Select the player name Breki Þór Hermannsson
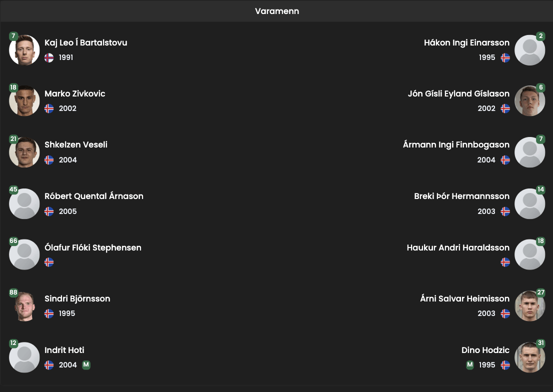The image size is (553, 392). click(461, 196)
